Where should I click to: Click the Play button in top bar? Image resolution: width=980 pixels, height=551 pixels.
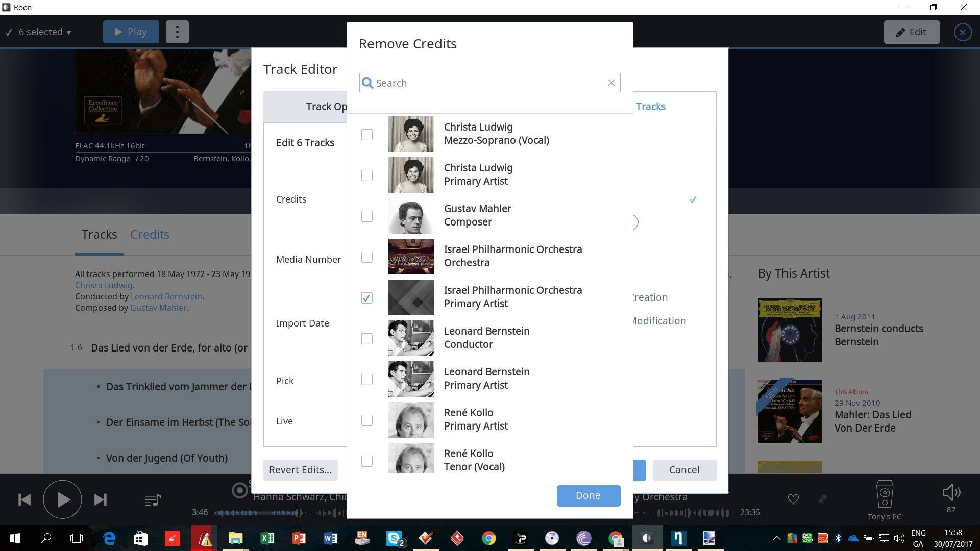[131, 32]
